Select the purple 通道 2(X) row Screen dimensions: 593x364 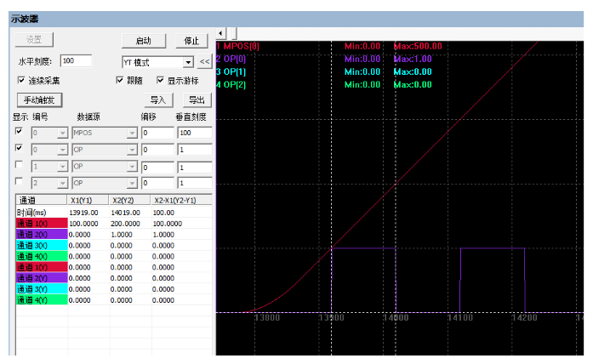point(42,235)
